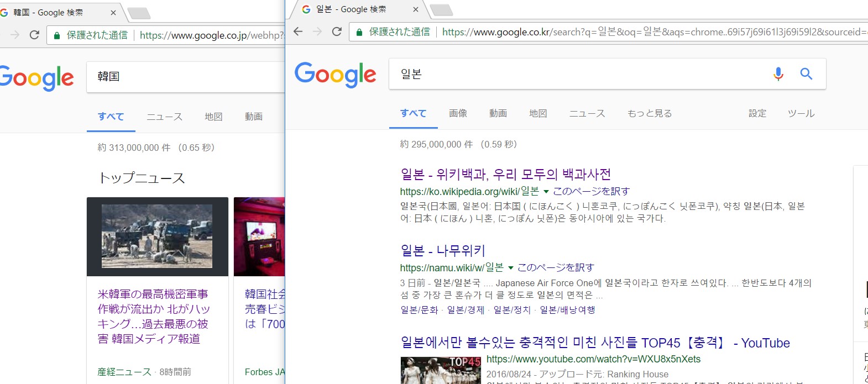Open ツール tools menu

(x=801, y=113)
